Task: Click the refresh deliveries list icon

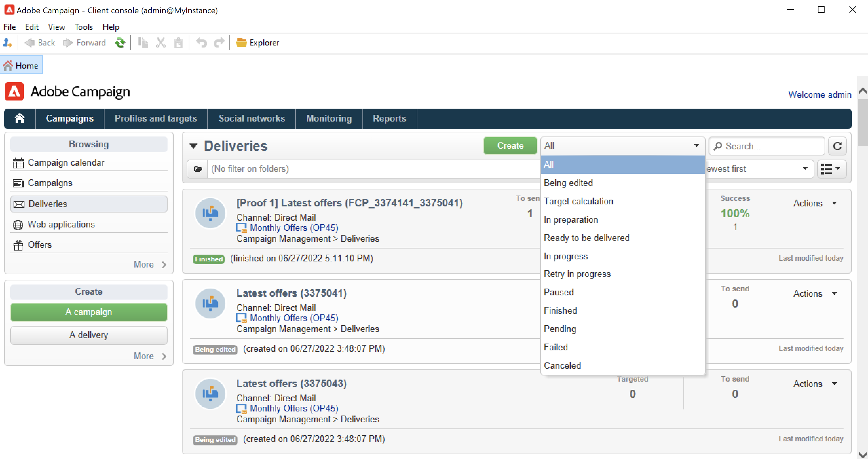Action: click(x=837, y=146)
